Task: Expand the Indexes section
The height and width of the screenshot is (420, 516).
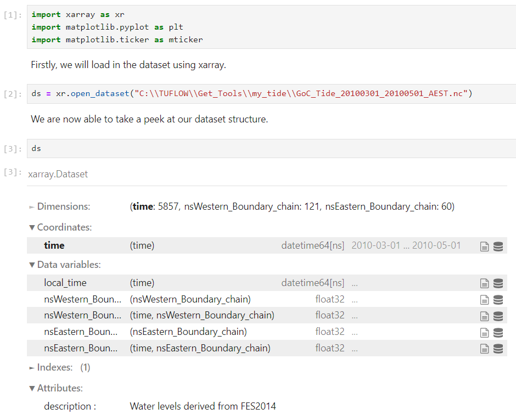Action: (x=33, y=367)
